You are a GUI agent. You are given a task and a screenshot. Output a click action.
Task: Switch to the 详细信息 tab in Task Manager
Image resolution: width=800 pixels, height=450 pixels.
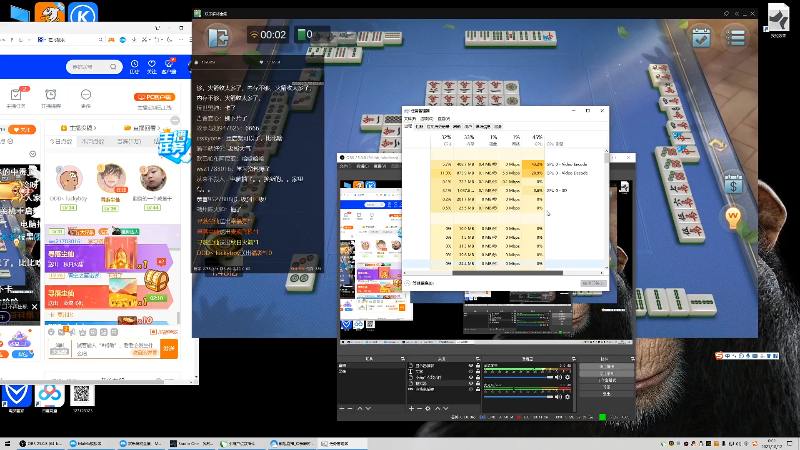(483, 127)
